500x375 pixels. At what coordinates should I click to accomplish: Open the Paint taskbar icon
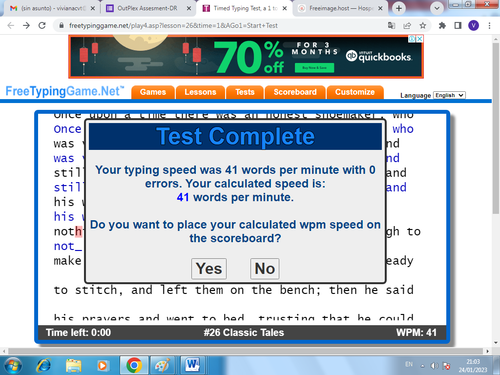coord(163,366)
